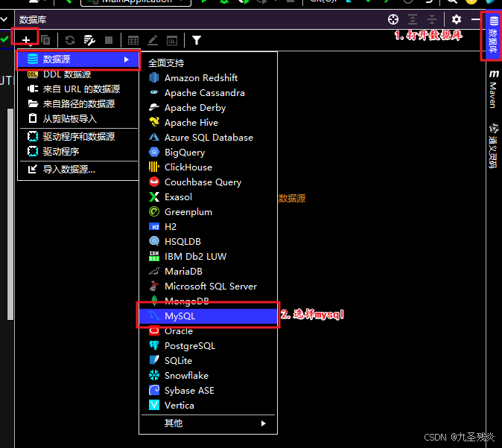Open 驱动程序 menu entry
Viewport: 502px width, 448px height.
point(78,151)
